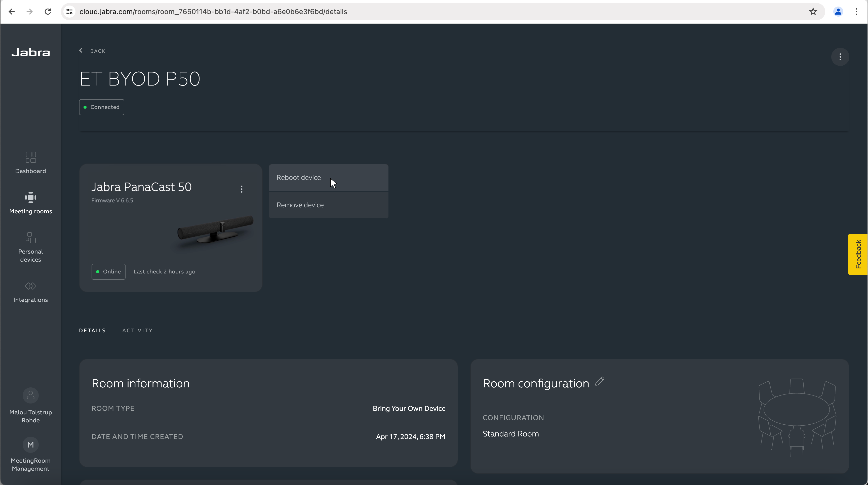
Task: Open the room options three-dot menu at top right
Action: point(840,57)
